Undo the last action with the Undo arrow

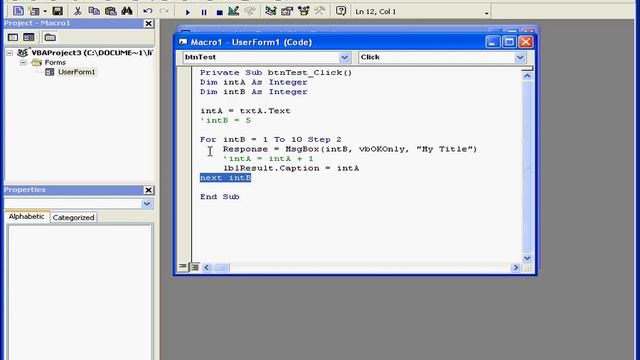pyautogui.click(x=148, y=11)
